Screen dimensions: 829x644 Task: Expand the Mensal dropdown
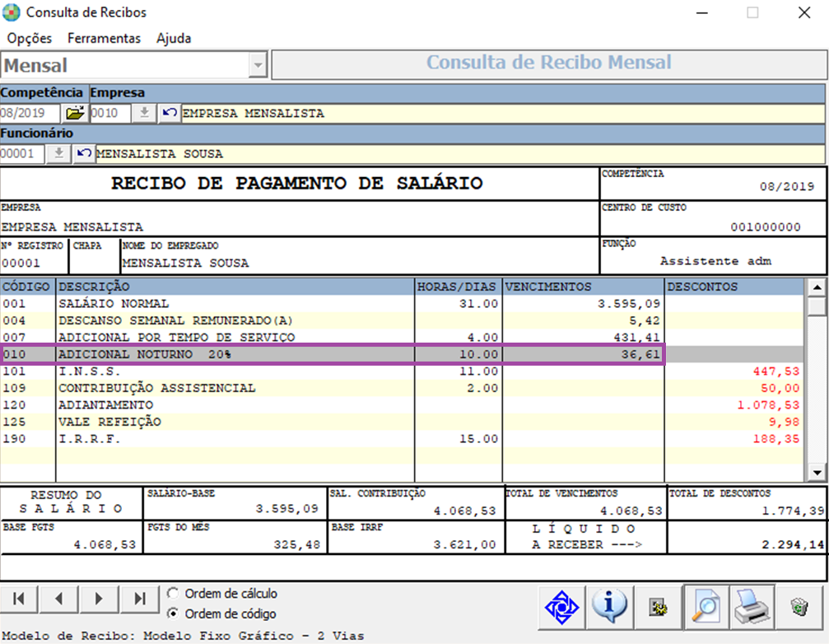258,66
